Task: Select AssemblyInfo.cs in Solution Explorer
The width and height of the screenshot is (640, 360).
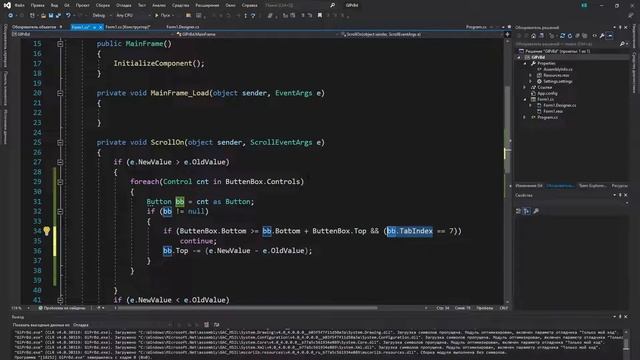Action: click(x=558, y=69)
